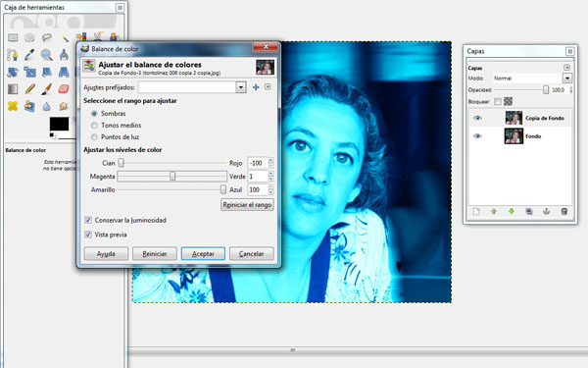Select the Color Picker eyedropper tool
588x368 pixels.
pos(29,55)
